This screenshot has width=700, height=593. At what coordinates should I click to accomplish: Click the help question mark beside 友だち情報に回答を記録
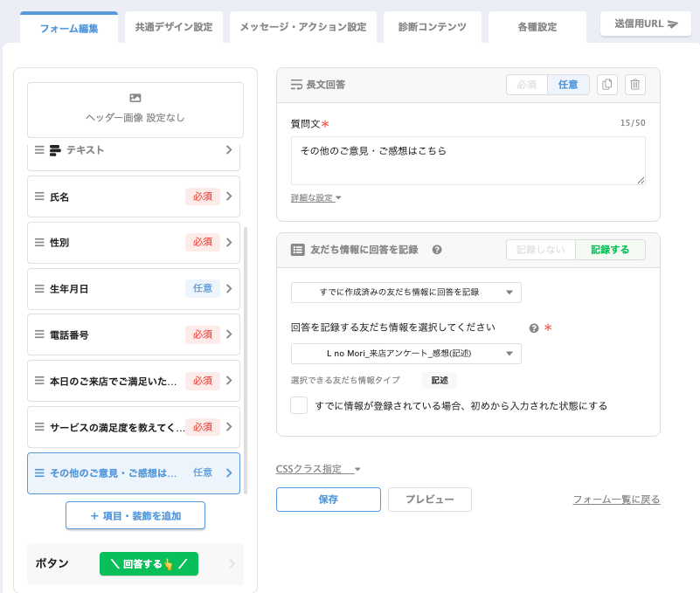click(x=437, y=250)
